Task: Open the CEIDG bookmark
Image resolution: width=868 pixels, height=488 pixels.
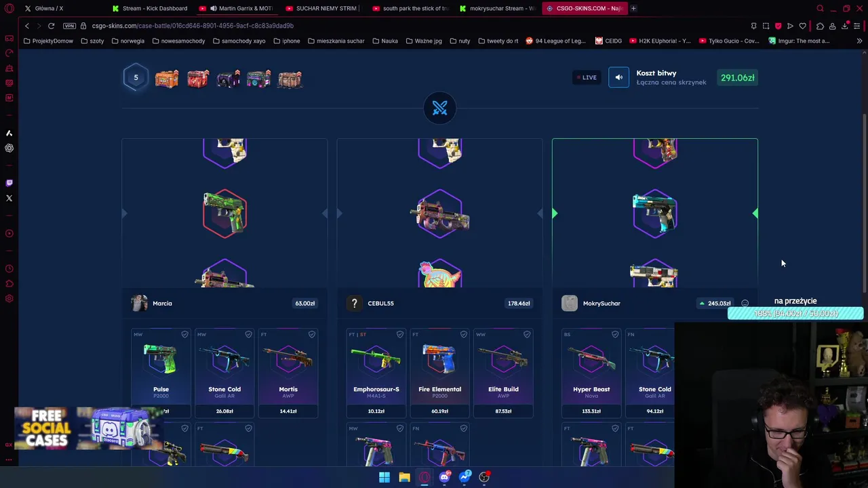Action: [x=608, y=41]
